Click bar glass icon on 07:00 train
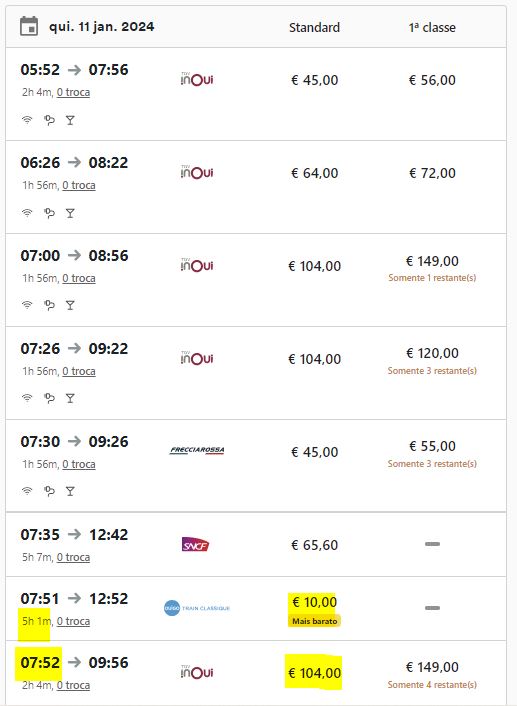Screen dimensions: 517x706 coord(70,305)
